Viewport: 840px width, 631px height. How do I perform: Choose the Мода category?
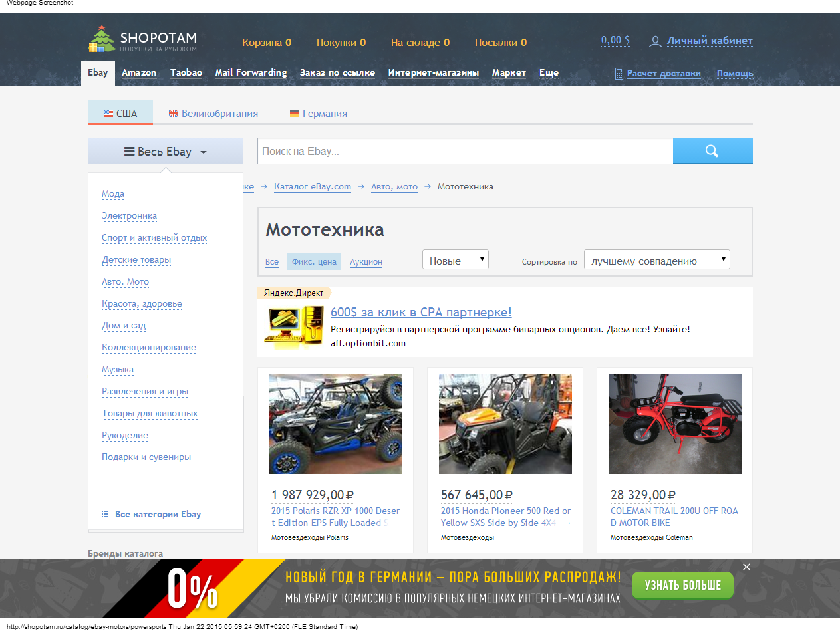tap(113, 194)
